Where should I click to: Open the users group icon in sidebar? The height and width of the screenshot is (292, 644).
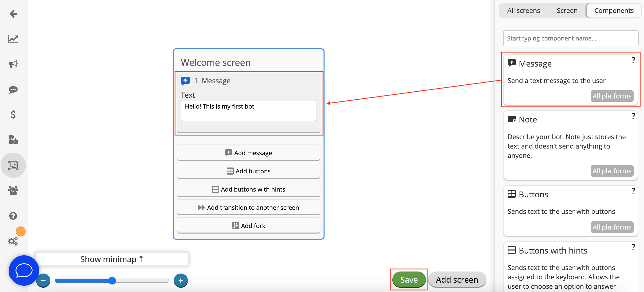click(13, 190)
